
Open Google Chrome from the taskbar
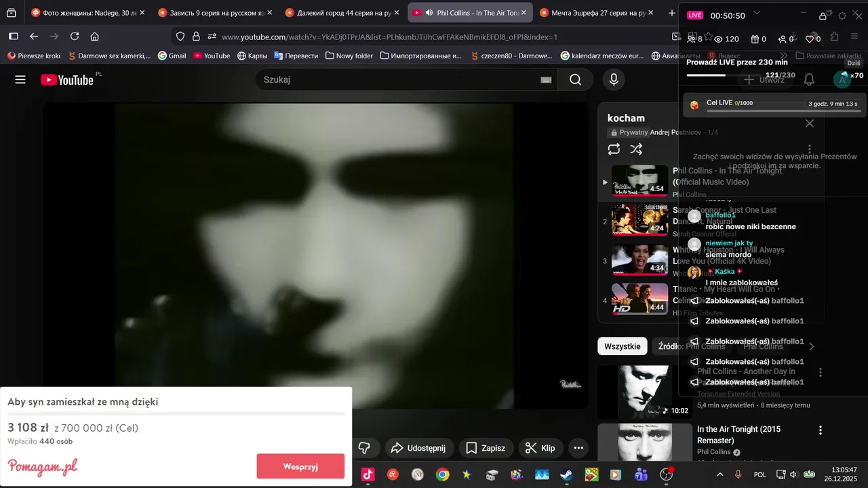point(442,474)
